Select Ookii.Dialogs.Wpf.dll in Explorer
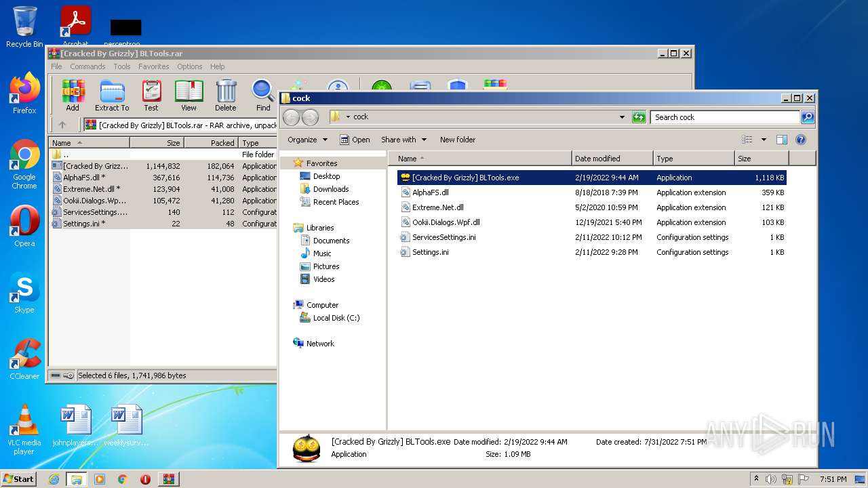This screenshot has height=488, width=868. coord(446,222)
